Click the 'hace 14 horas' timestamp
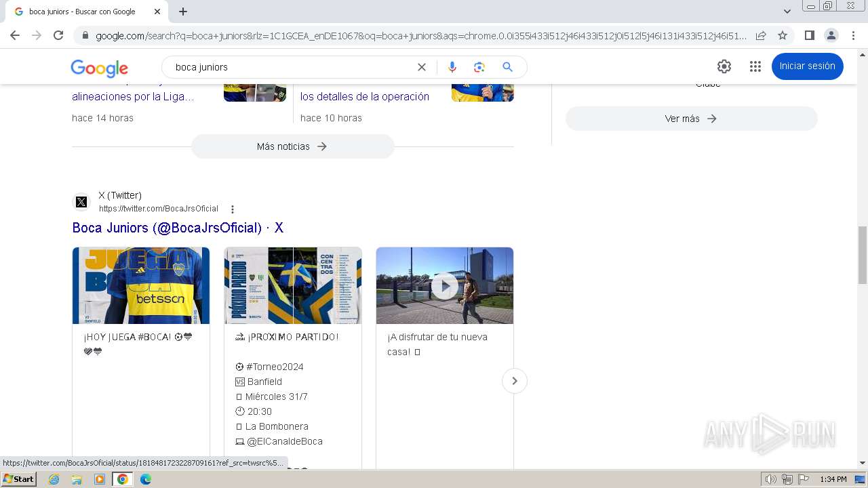This screenshot has width=868, height=488. click(x=102, y=118)
